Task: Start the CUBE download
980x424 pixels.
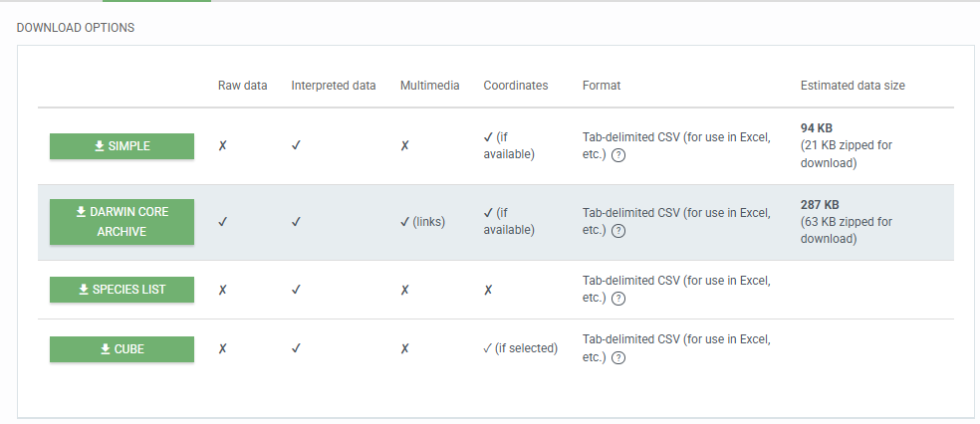Action: pos(122,349)
